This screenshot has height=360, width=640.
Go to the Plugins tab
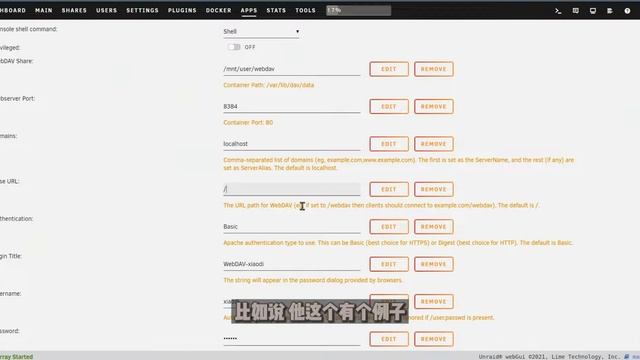(x=182, y=10)
